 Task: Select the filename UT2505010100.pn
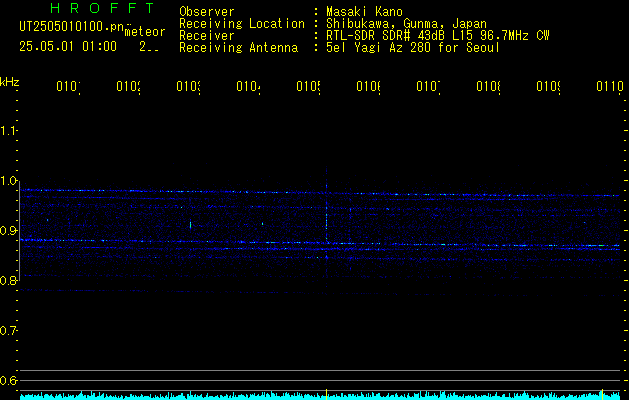coord(72,27)
